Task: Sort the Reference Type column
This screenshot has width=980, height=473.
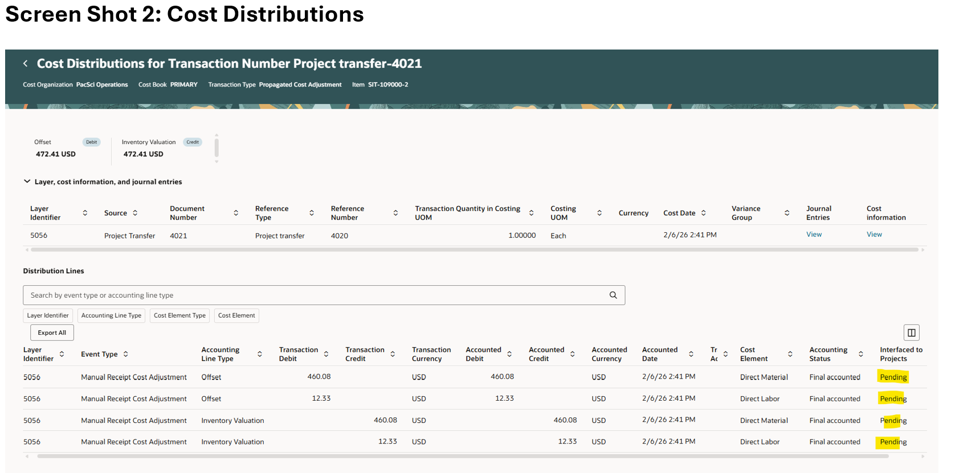Action: coord(312,213)
